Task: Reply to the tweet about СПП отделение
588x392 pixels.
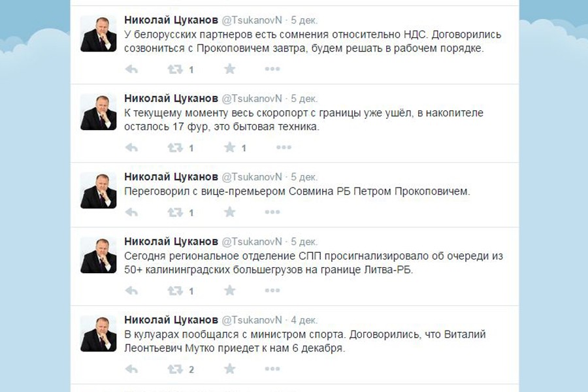Action: coord(131,291)
